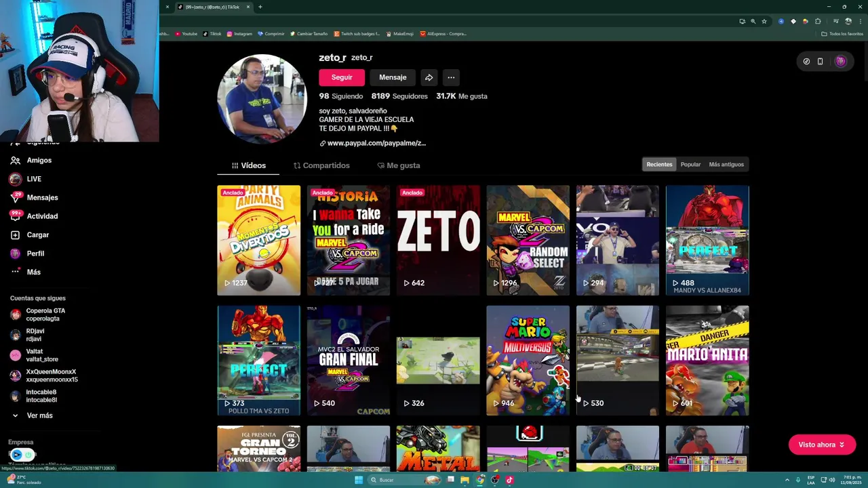868x488 pixels.
Task: Play the I Wanna Take You for a Ride video
Action: [349, 240]
